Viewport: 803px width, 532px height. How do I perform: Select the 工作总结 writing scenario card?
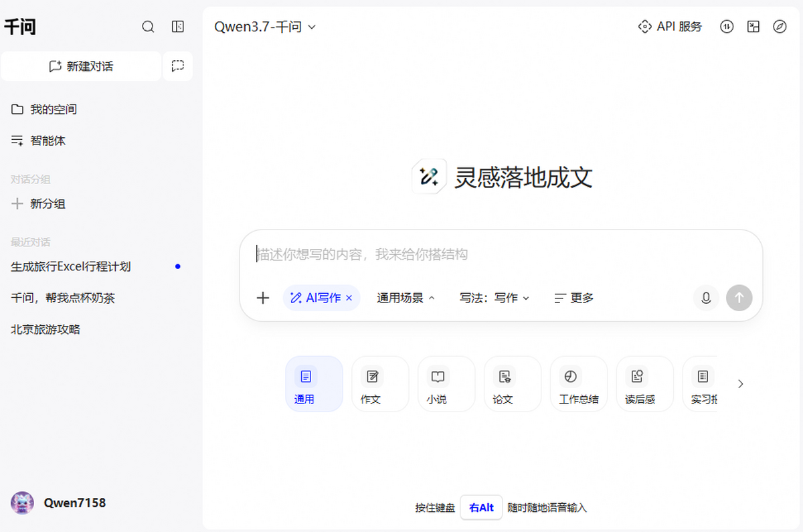(x=579, y=384)
